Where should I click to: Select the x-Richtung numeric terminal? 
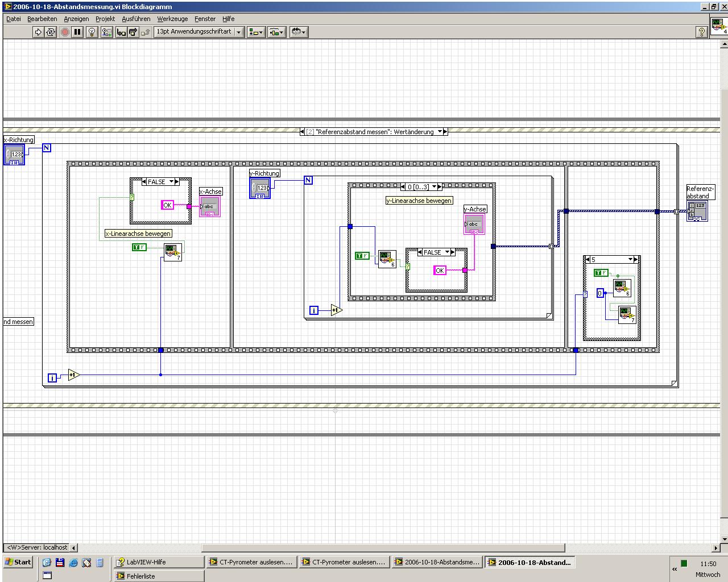15,155
